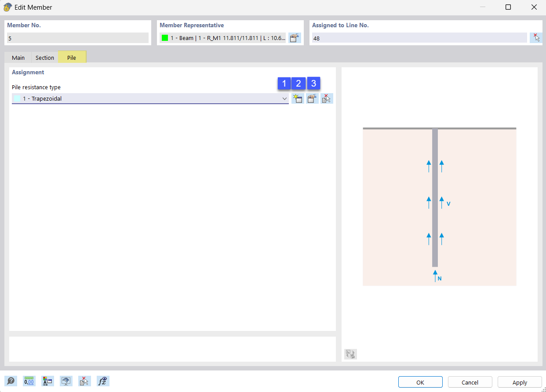Click the blue step 2 button
Viewport: 546px width, 392px height.
point(298,83)
